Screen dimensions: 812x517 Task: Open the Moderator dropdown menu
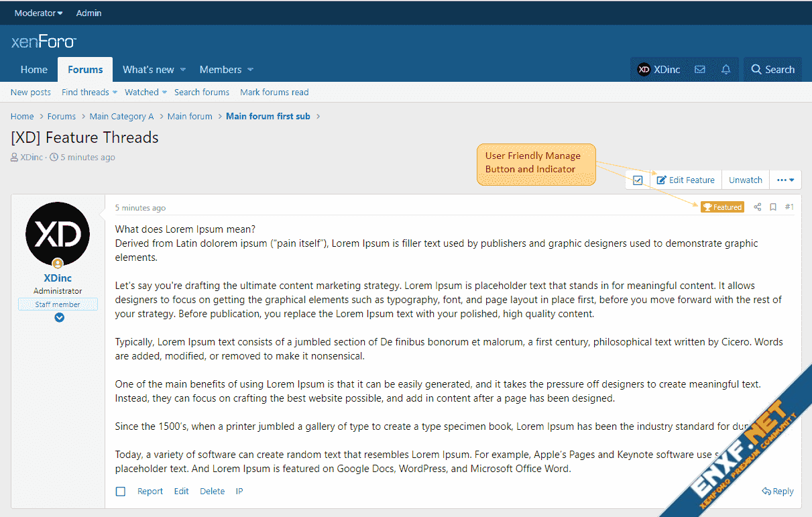pyautogui.click(x=38, y=13)
